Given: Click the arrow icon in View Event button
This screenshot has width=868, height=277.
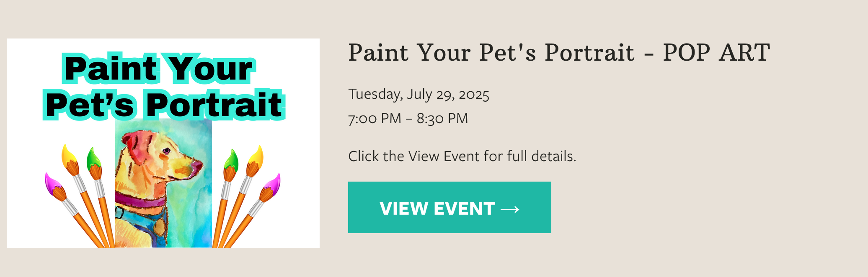Looking at the screenshot, I should pos(510,209).
